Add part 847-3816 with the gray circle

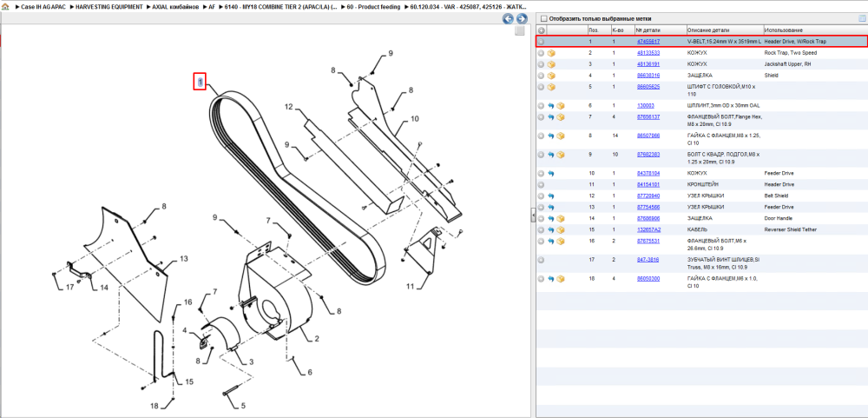pyautogui.click(x=542, y=260)
